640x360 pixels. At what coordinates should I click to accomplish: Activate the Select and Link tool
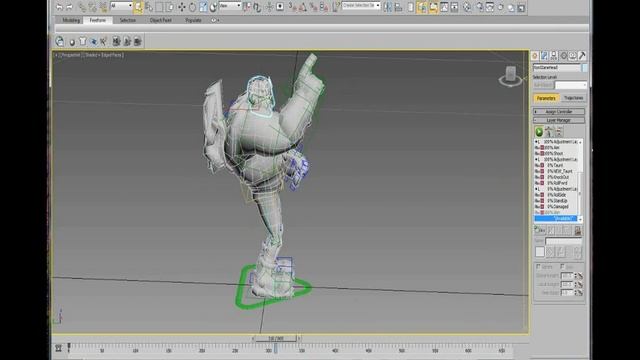click(82, 7)
